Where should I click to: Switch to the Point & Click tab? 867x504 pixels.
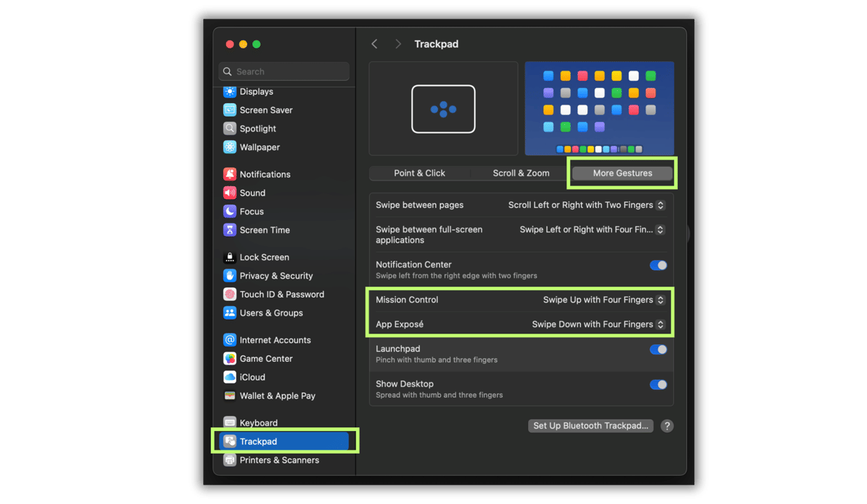(420, 173)
